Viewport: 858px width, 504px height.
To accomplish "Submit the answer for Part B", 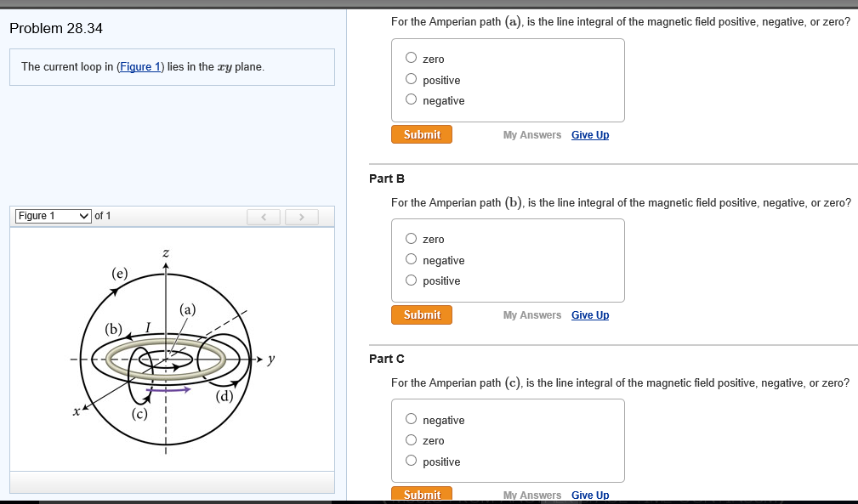I will tap(421, 314).
